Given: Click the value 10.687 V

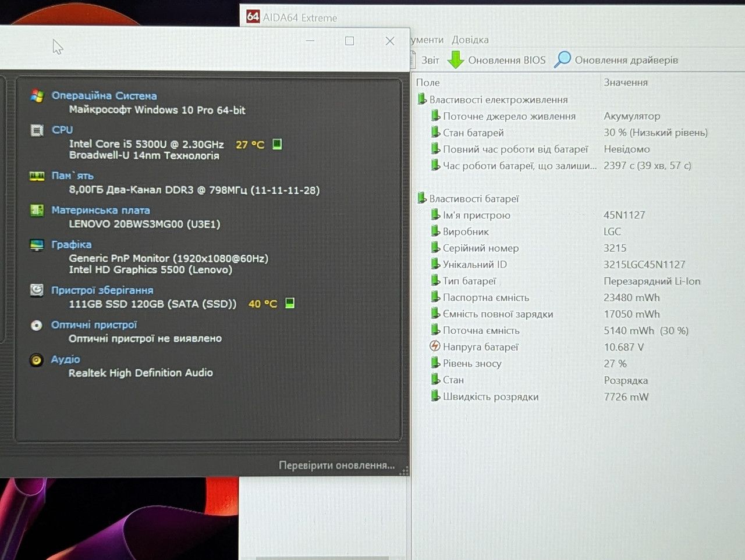Looking at the screenshot, I should click(x=623, y=347).
